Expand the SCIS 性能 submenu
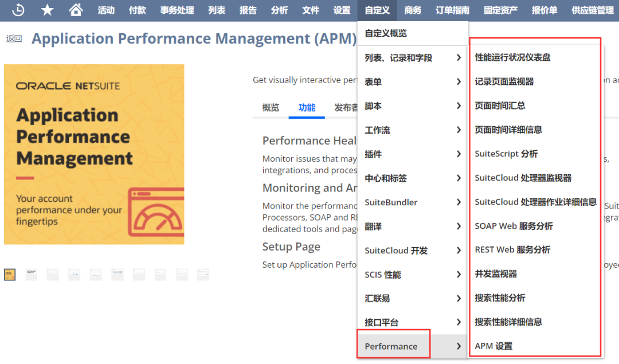619x364 pixels. [x=413, y=275]
